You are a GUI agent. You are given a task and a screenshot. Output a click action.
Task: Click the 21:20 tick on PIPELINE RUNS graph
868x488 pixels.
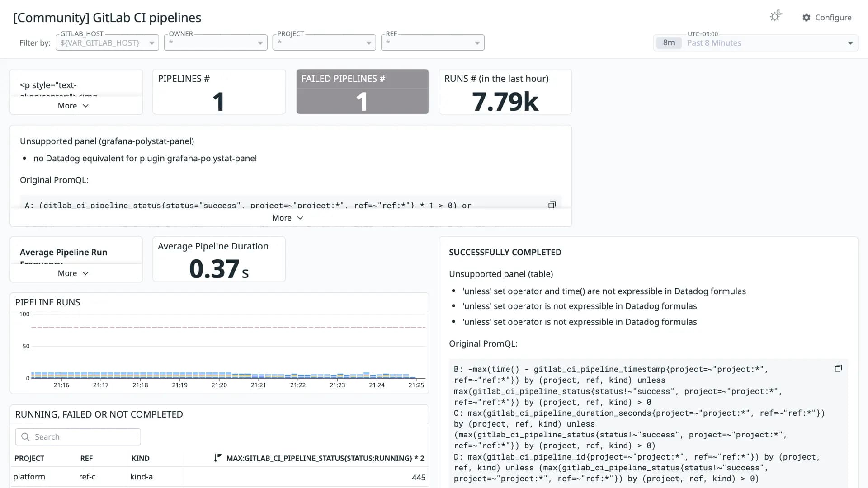(x=219, y=385)
